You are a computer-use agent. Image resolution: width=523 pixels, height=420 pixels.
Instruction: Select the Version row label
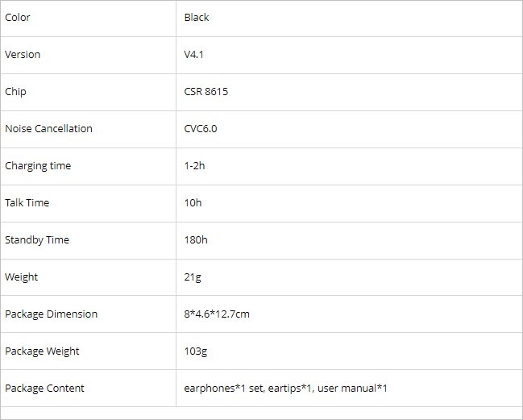click(x=23, y=55)
